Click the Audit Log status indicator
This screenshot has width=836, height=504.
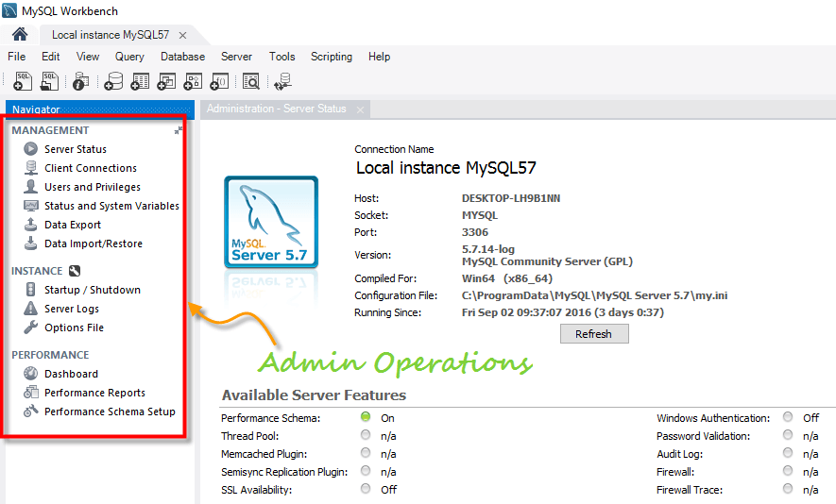coord(788,453)
